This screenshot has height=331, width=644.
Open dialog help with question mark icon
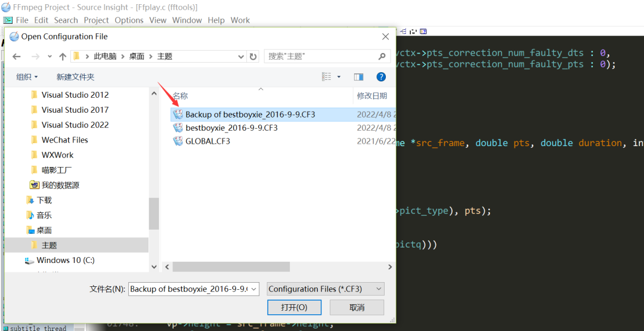381,77
